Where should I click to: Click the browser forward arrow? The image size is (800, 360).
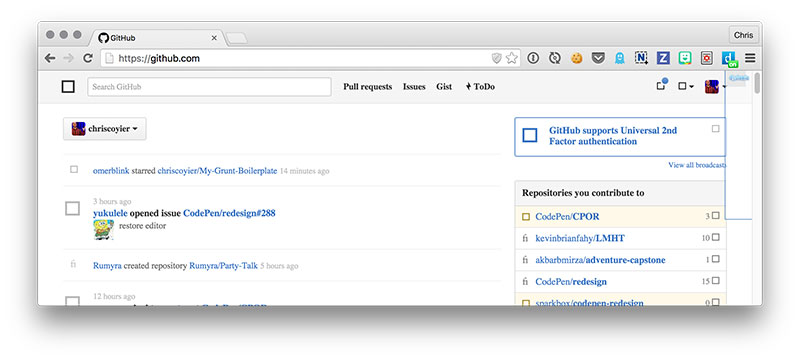coord(68,58)
